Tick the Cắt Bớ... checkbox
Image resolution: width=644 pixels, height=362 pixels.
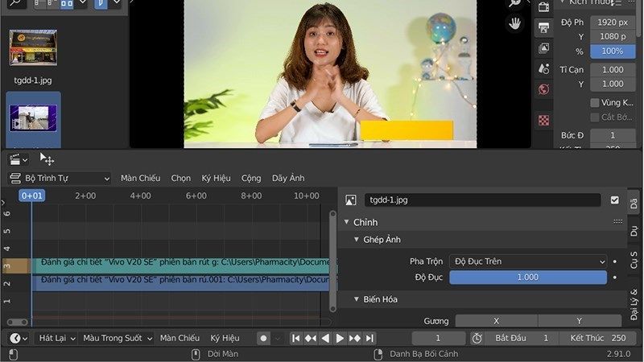click(594, 117)
